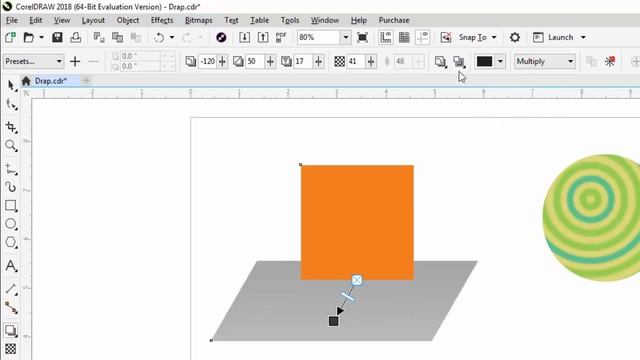Image resolution: width=640 pixels, height=360 pixels.
Task: Select the Ellipse tool
Action: (x=11, y=224)
